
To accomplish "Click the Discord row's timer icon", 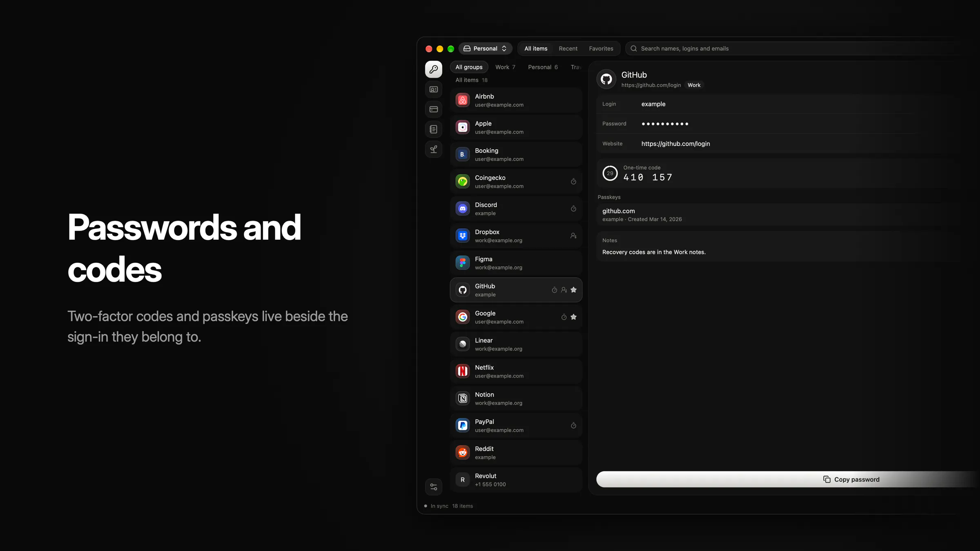I will 573,209.
